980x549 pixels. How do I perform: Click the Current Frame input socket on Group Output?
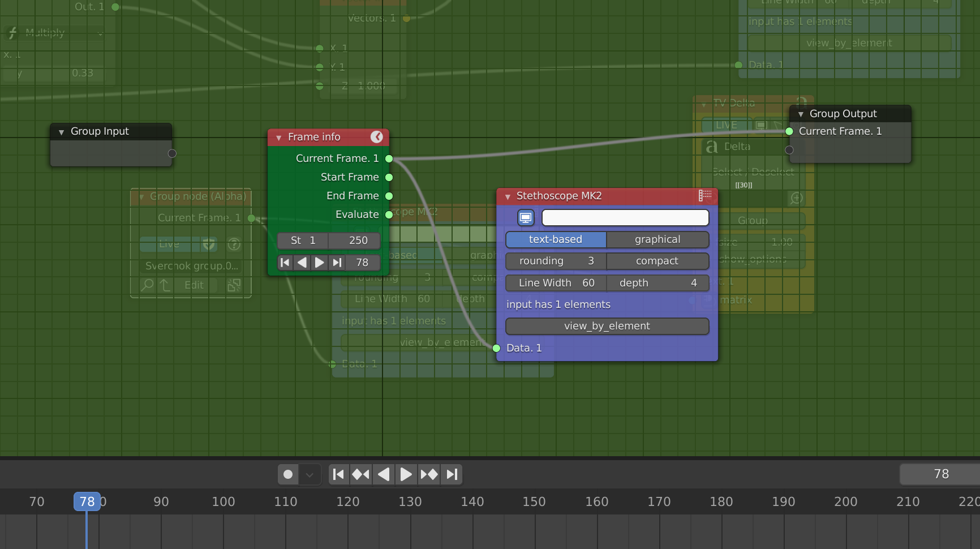[x=789, y=131]
